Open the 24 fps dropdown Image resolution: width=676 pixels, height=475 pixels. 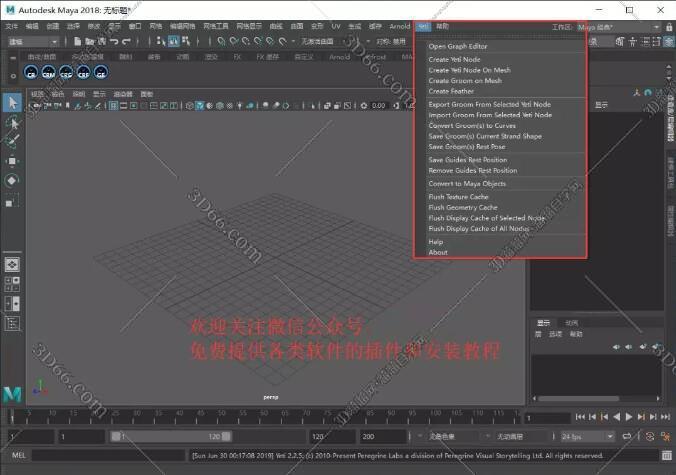[587, 437]
